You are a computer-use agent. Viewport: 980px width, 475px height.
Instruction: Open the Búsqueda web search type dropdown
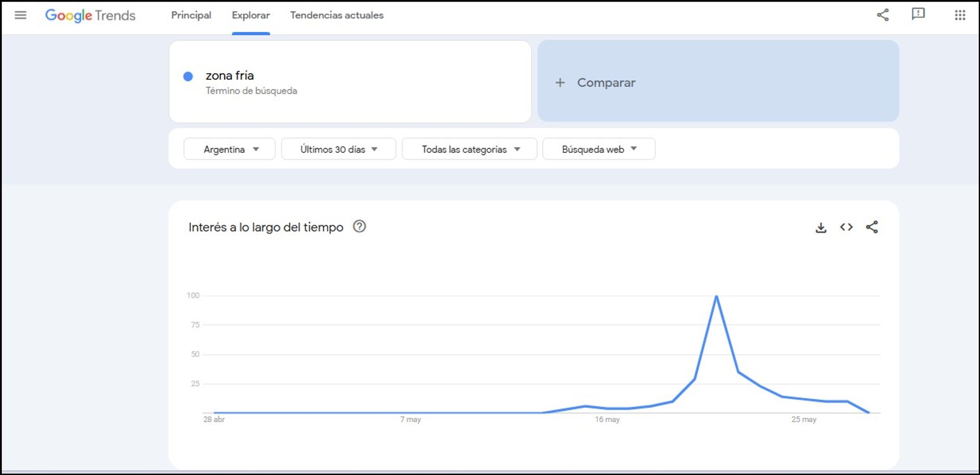click(x=599, y=149)
